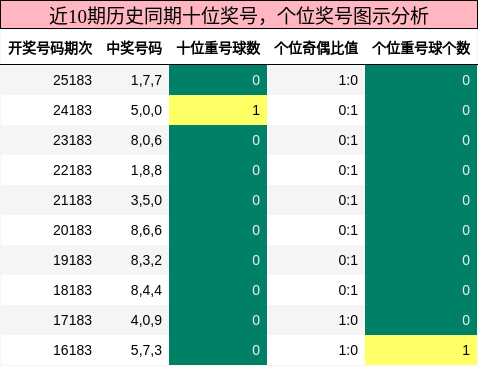Select winning number 3,5,0
Screen dimensions: 478x366
click(146, 200)
